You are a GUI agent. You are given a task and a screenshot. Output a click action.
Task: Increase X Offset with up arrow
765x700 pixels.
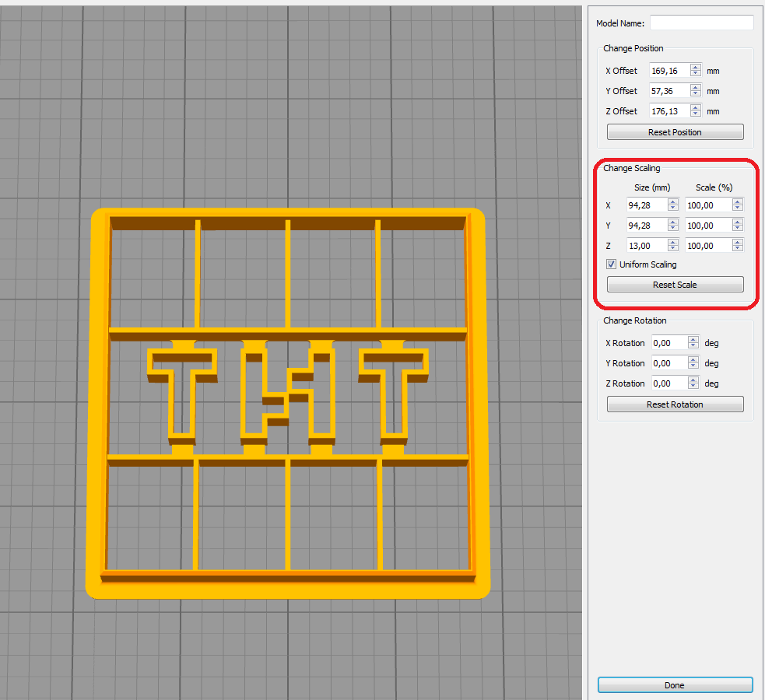(x=696, y=67)
